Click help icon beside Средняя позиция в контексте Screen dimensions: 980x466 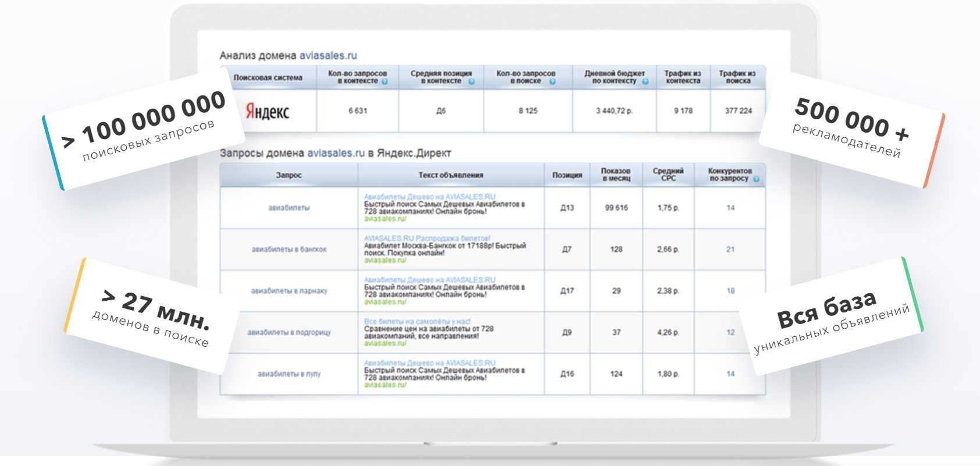tap(471, 82)
